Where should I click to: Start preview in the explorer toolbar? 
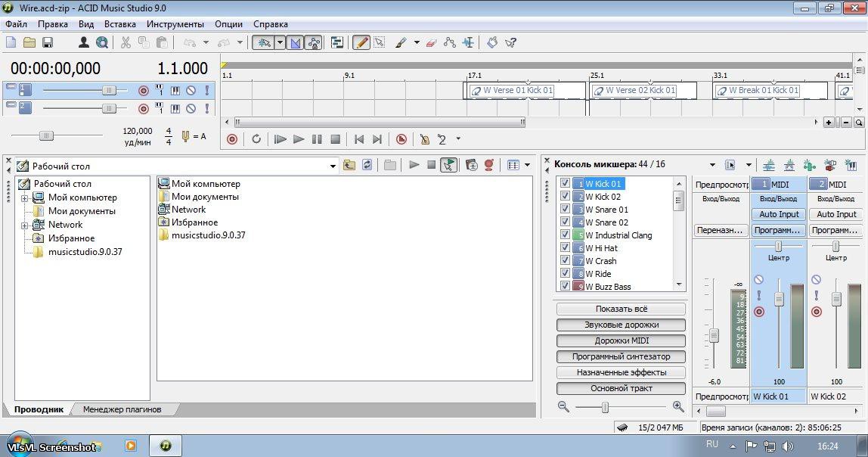point(414,165)
